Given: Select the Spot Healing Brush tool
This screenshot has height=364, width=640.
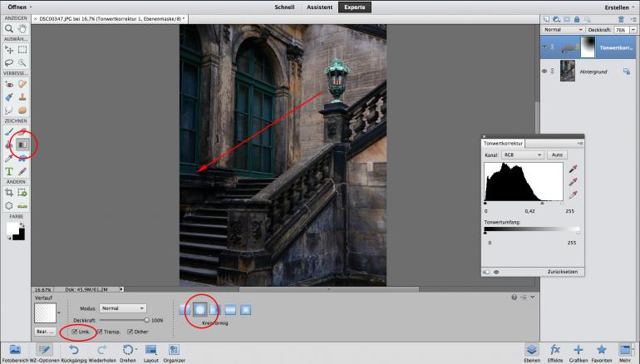Looking at the screenshot, I should pyautogui.click(x=22, y=84).
